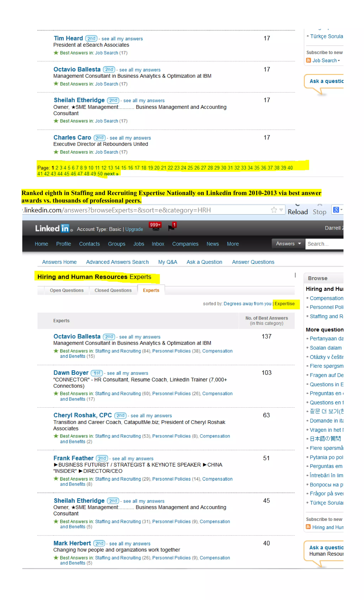This screenshot has height=600, width=364.
Task: Open Mark Herbert's profile
Action: (72, 543)
